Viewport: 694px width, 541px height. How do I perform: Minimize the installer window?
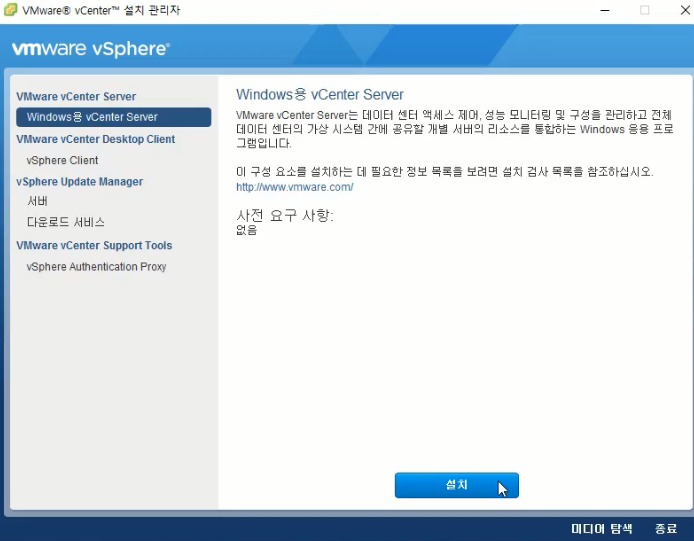pyautogui.click(x=605, y=10)
